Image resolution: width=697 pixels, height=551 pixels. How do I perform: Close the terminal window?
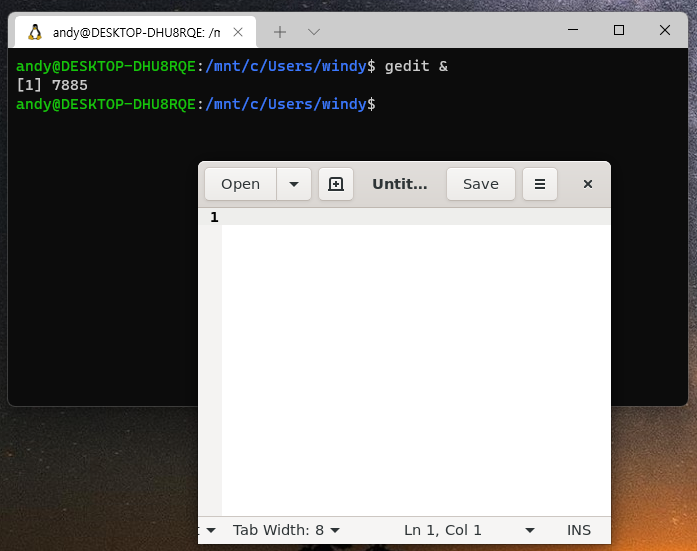click(665, 30)
